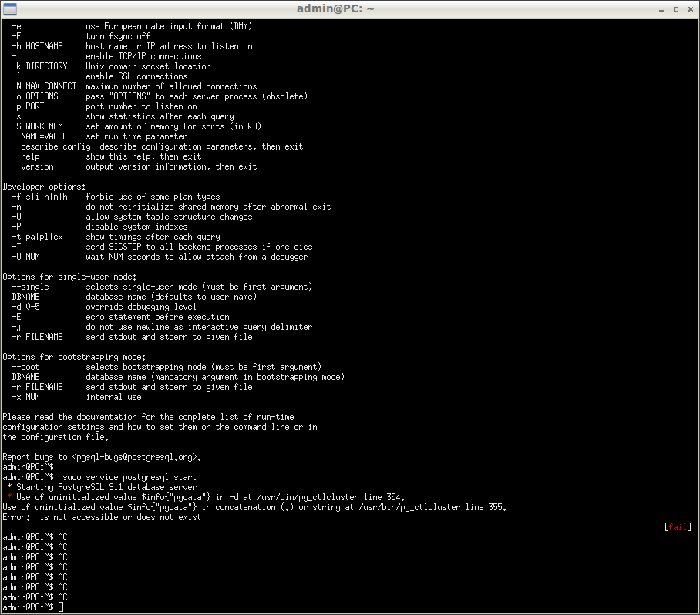Click 'forbid use of some plan types'
The width and height of the screenshot is (700, 615).
153,197
